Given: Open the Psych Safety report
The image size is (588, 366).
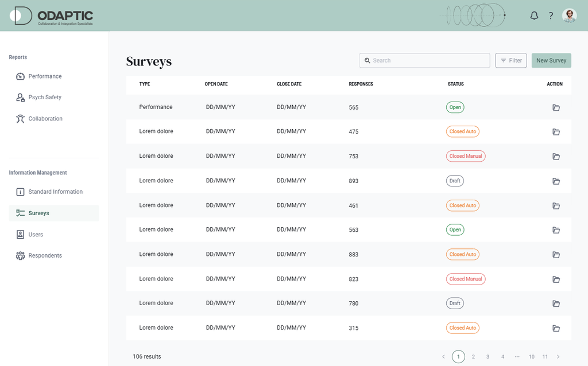Looking at the screenshot, I should tap(39, 98).
